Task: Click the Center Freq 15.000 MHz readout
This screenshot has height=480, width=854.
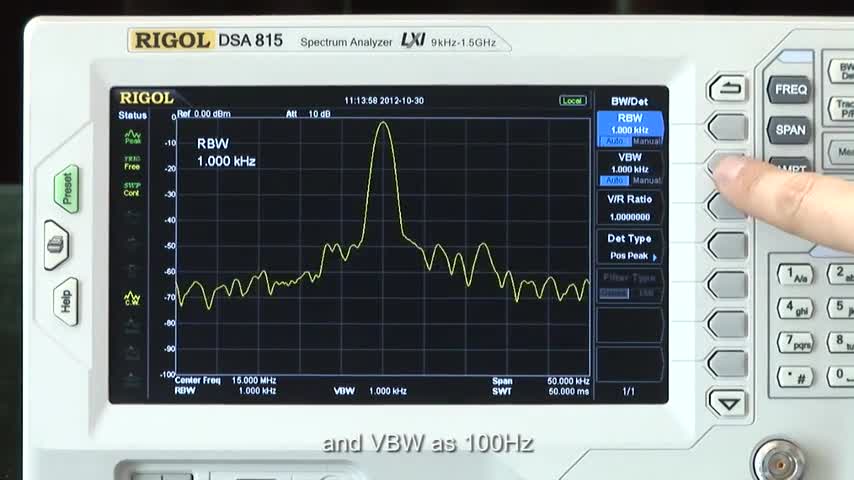Action: [x=225, y=380]
